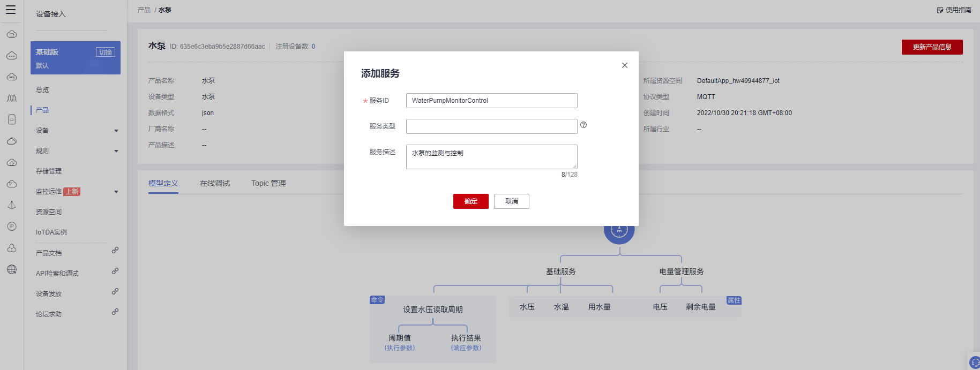980x370 pixels.
Task: Select the 电量管理服务 node in diagram
Action: 682,271
